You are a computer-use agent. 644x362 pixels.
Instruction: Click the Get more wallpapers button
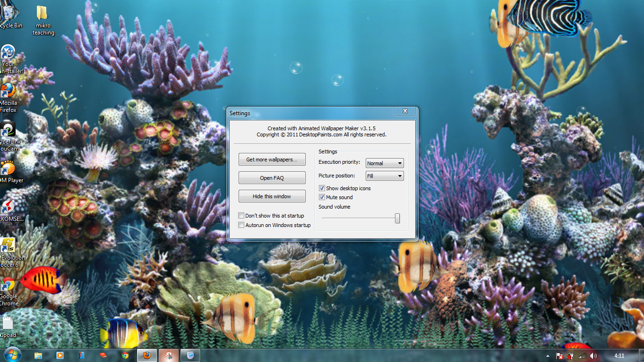pyautogui.click(x=272, y=159)
